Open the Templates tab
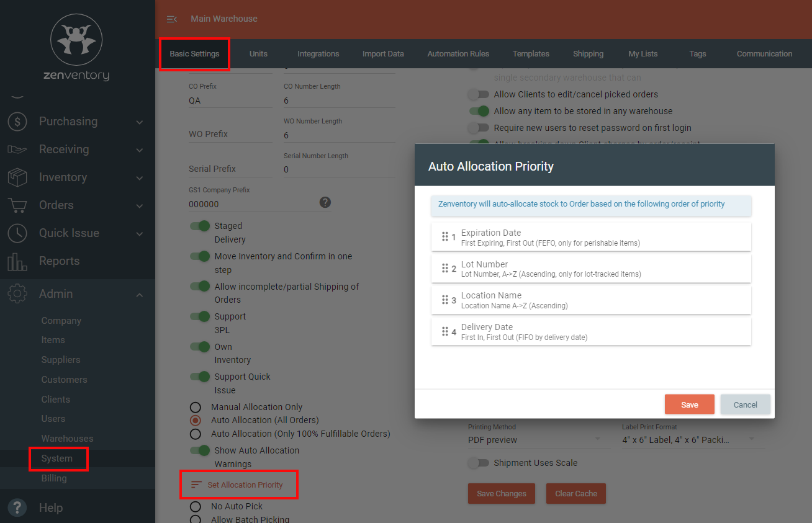This screenshot has height=523, width=812. (x=531, y=53)
